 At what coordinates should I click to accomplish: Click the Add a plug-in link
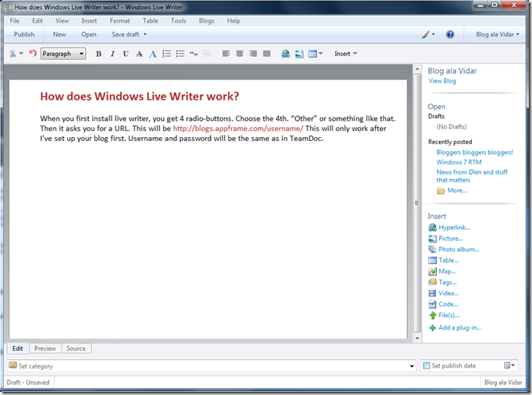459,328
